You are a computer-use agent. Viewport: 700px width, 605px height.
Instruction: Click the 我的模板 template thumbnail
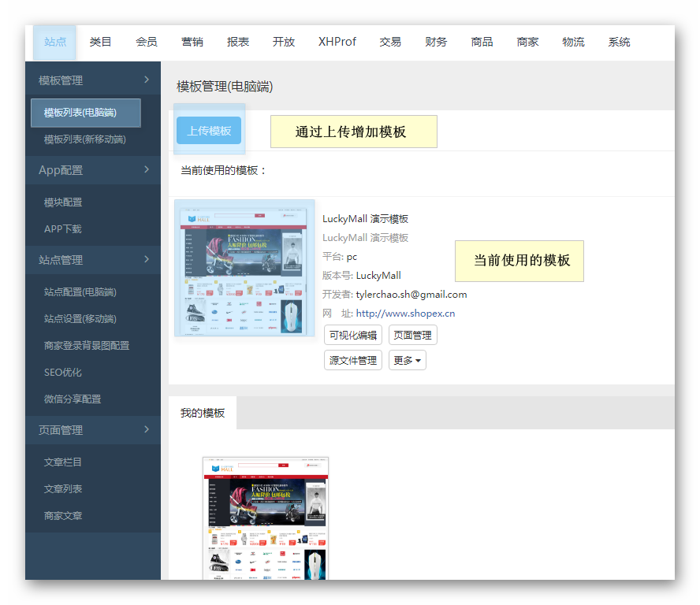click(266, 518)
